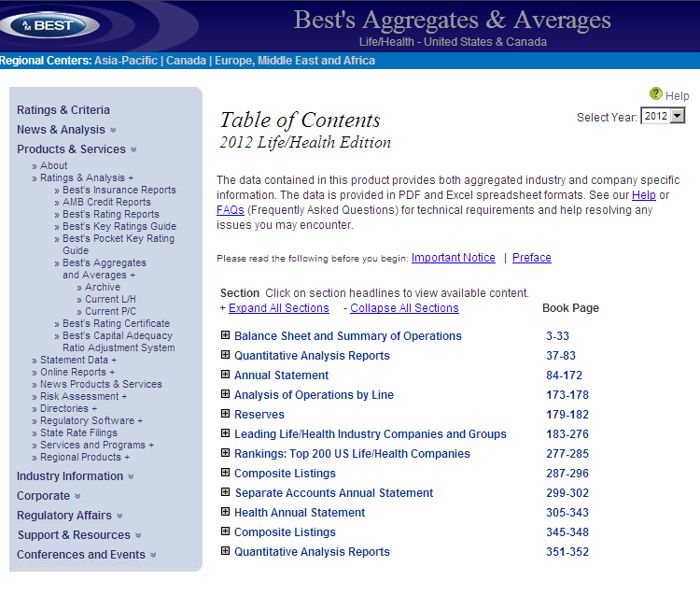This screenshot has width=700, height=595.
Task: Open Best's Pocket Key Rating Guide
Action: (x=119, y=245)
